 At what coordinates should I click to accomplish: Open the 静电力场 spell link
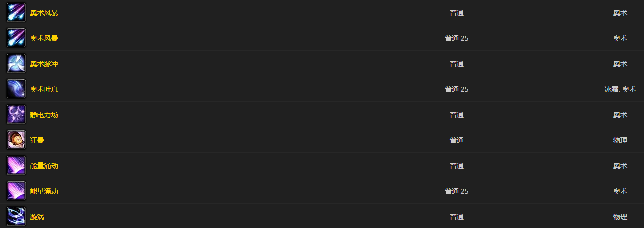[x=44, y=115]
